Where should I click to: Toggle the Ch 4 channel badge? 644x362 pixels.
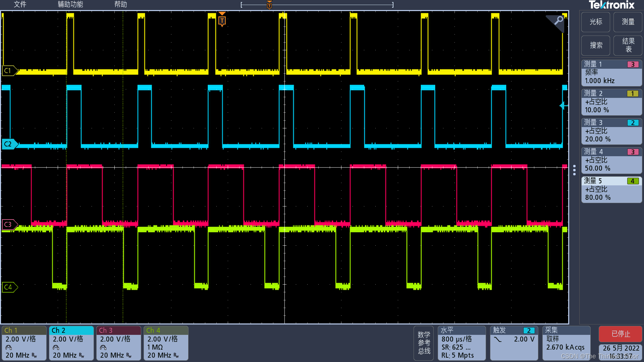coord(166,343)
